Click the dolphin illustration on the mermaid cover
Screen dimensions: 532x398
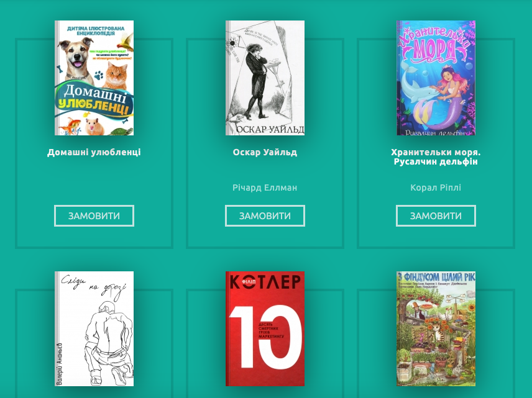coord(417,84)
